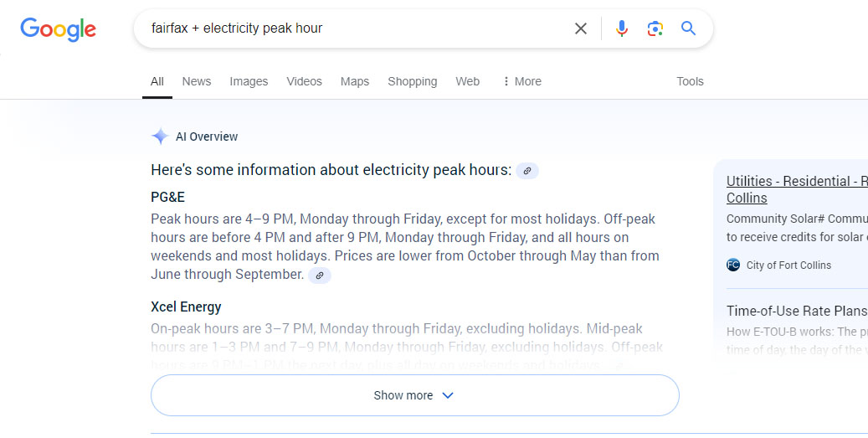Expand AI Overview with Show more

[414, 395]
